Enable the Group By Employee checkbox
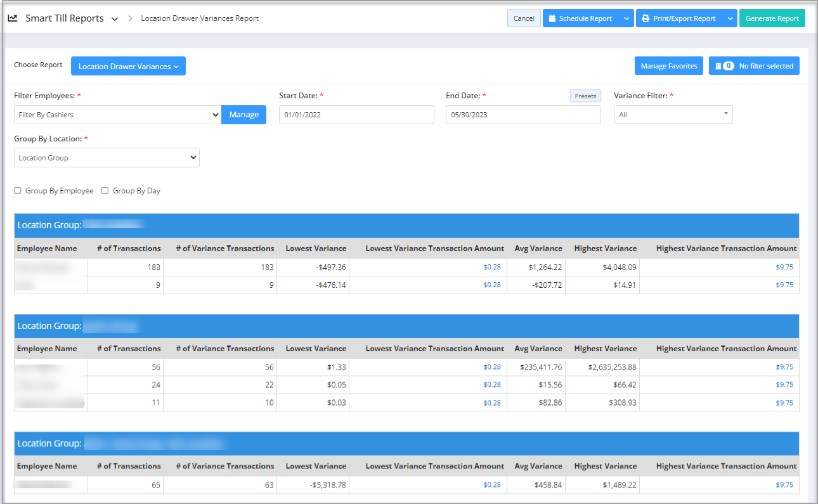The height and width of the screenshot is (504, 818). coord(18,191)
